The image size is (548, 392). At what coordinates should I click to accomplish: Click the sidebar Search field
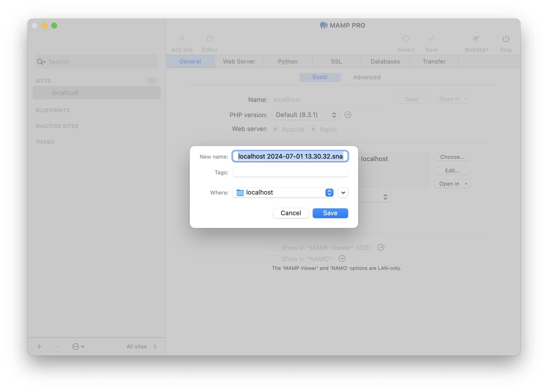(x=96, y=62)
